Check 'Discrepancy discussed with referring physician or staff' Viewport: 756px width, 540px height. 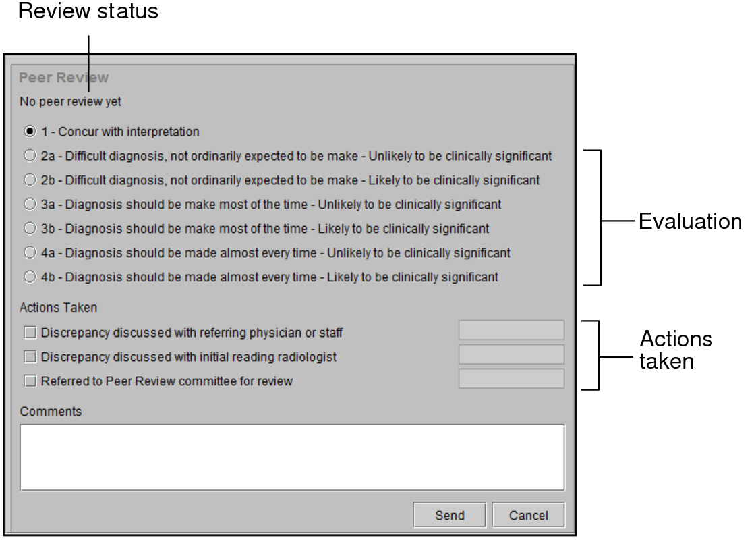30,332
